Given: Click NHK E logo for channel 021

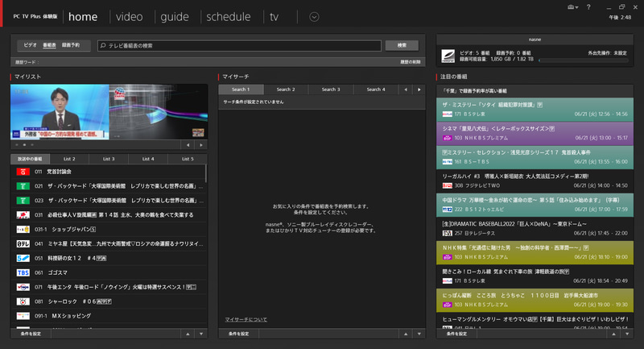Looking at the screenshot, I should (x=23, y=186).
